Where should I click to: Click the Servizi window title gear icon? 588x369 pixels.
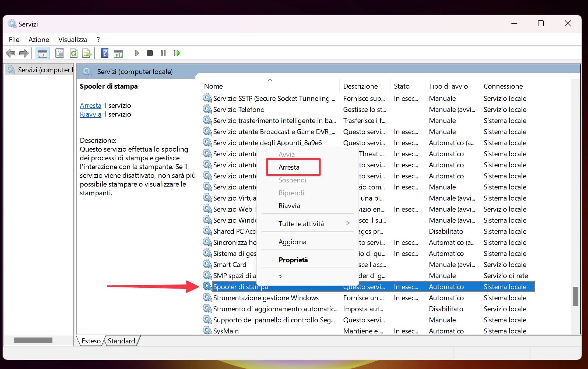point(12,24)
